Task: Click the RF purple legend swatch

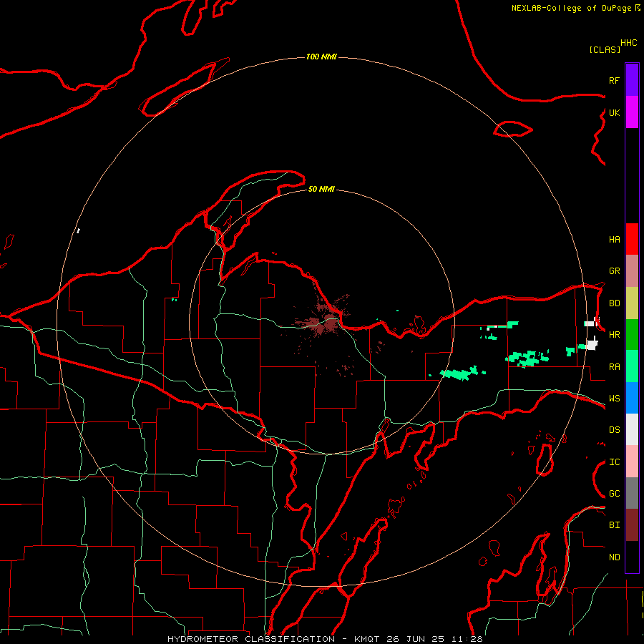Action: [632, 80]
